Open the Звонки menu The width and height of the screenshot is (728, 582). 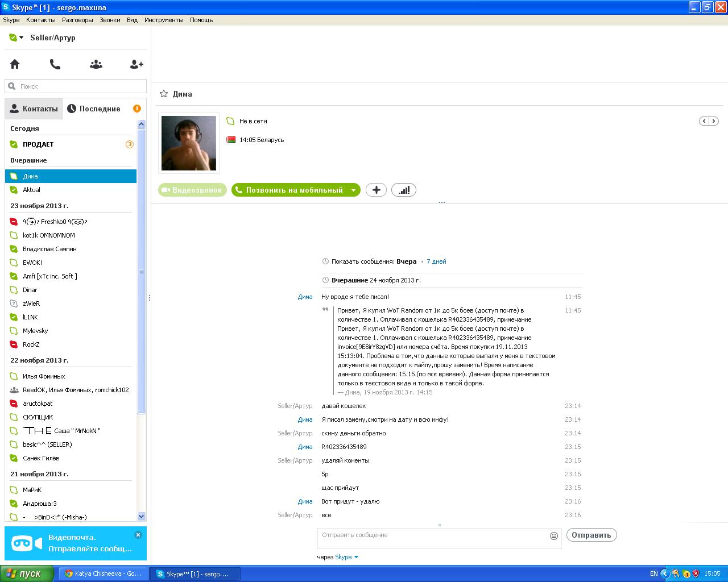pyautogui.click(x=110, y=20)
